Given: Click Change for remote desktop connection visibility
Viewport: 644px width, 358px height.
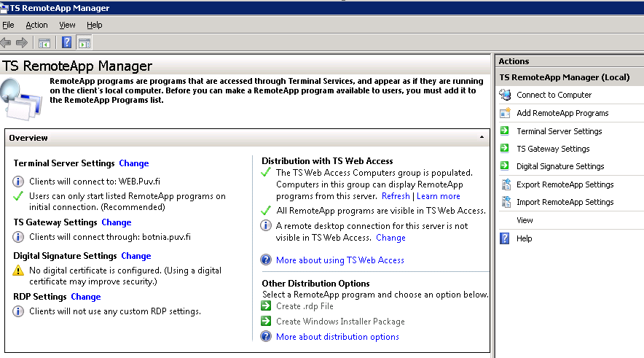Looking at the screenshot, I should 390,238.
